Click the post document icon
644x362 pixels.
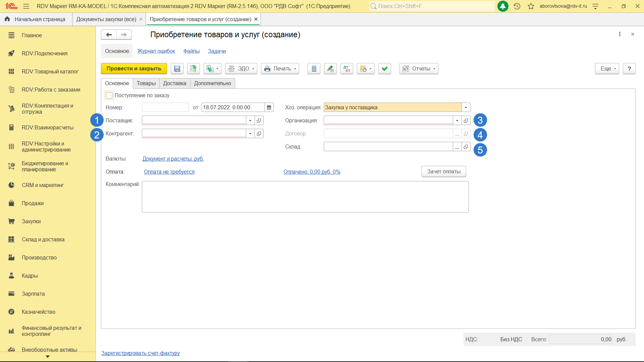(193, 69)
